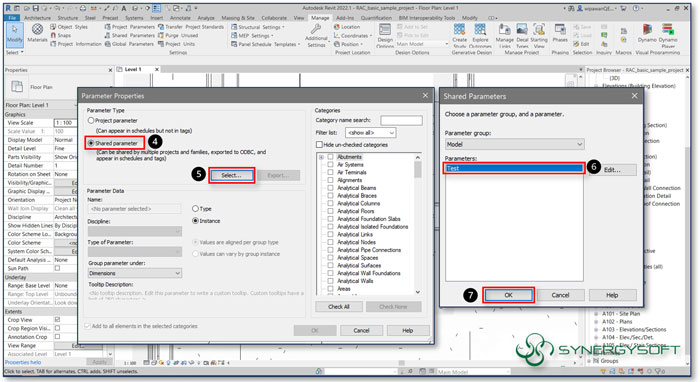The width and height of the screenshot is (700, 382).
Task: Expand the Select panel dropdown
Action: click(x=14, y=52)
